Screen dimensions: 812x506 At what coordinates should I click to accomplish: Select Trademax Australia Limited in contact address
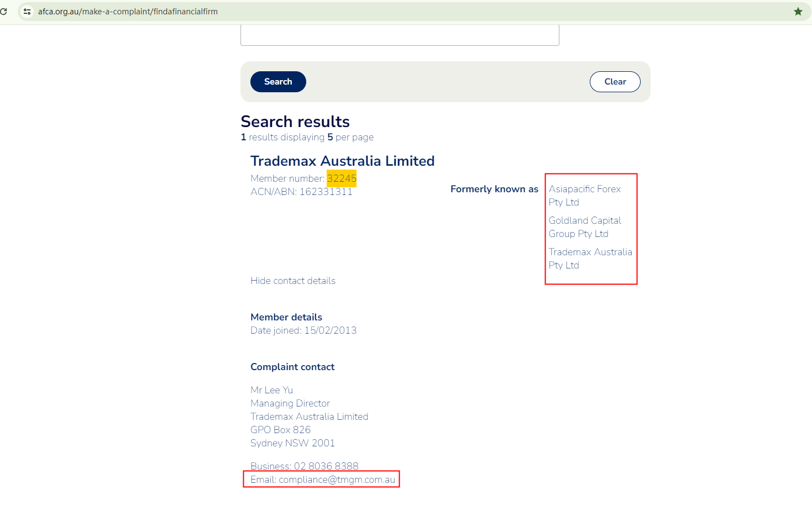pyautogui.click(x=309, y=417)
